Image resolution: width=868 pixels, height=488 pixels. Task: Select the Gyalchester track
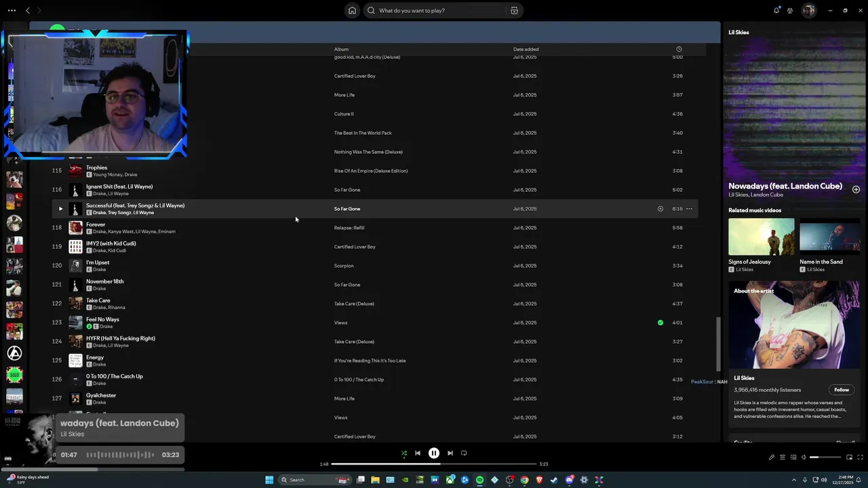[101, 395]
